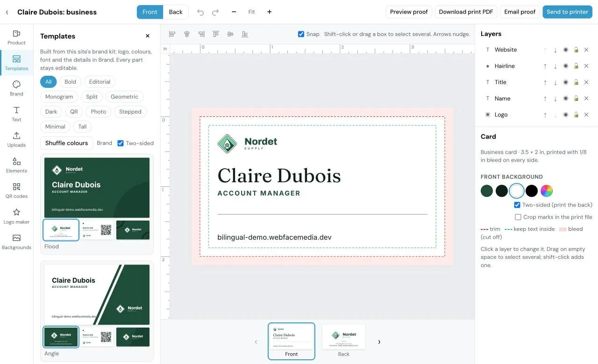The width and height of the screenshot is (598, 364).
Task: Toggle visibility of the Logo layer
Action: pyautogui.click(x=566, y=114)
